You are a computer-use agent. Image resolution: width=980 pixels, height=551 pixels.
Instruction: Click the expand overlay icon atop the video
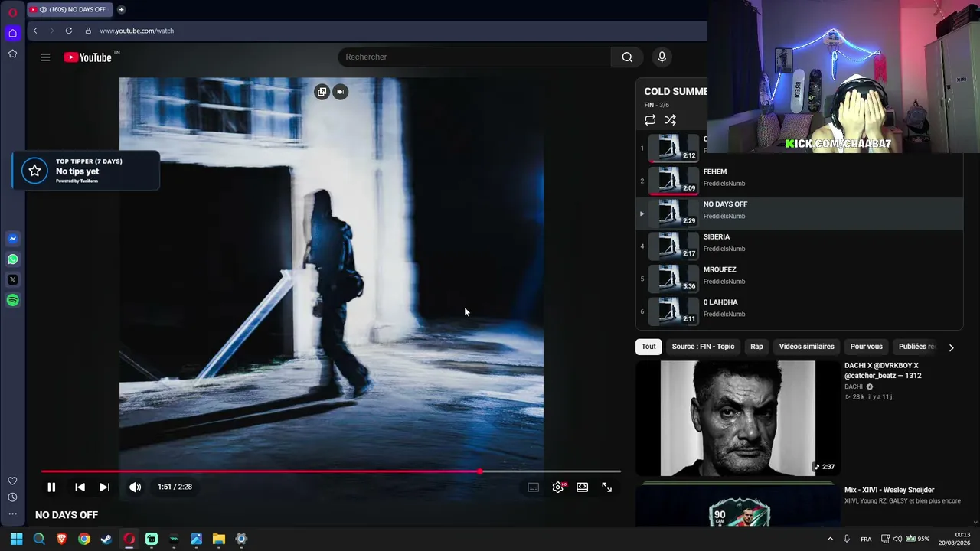click(x=322, y=92)
